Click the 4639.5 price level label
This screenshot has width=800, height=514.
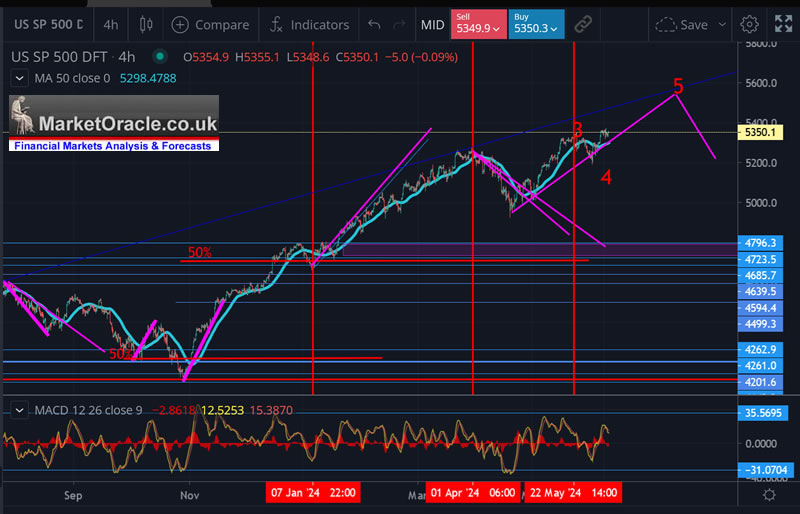[x=760, y=291]
